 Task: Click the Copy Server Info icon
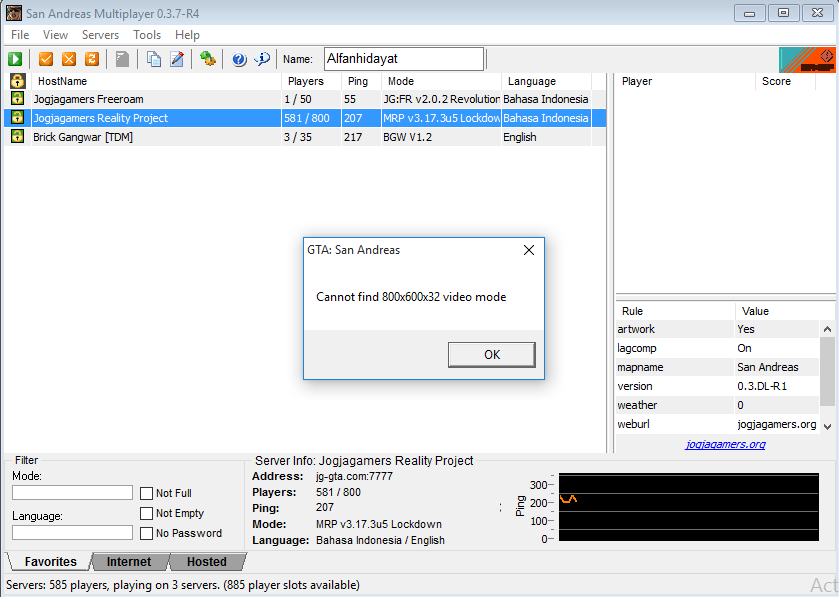(x=154, y=59)
